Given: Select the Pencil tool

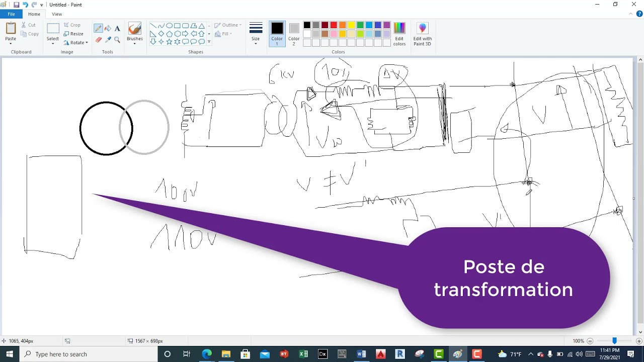Looking at the screenshot, I should pyautogui.click(x=98, y=29).
